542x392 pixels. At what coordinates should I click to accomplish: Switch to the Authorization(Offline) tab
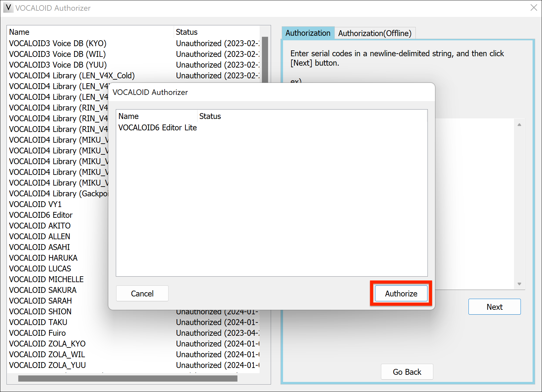click(375, 33)
